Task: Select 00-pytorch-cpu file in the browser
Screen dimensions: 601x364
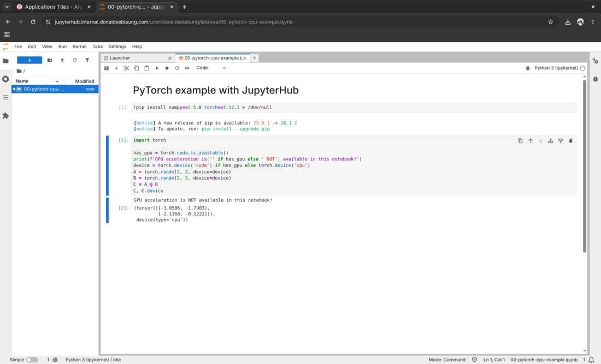Action: [x=55, y=89]
